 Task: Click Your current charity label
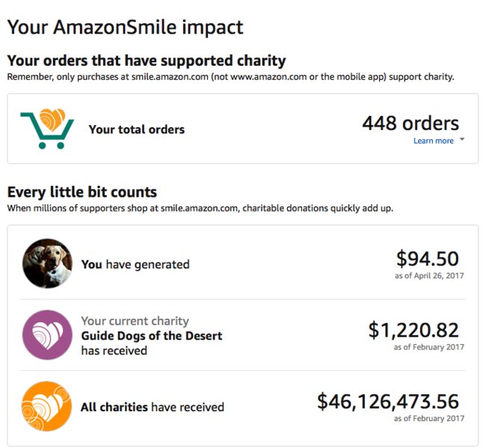[135, 321]
